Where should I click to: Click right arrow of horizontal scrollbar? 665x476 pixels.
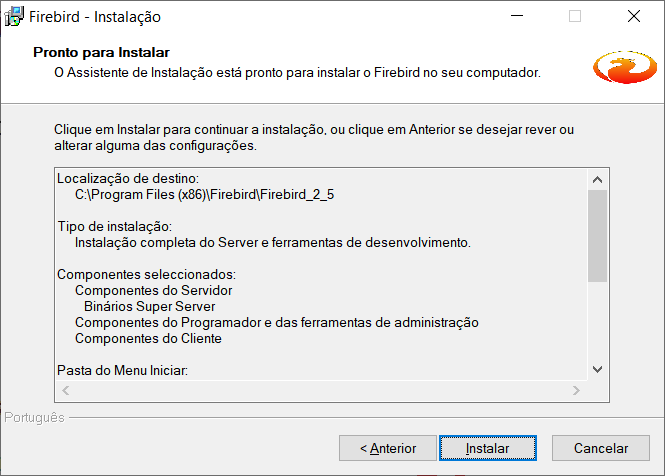576,390
